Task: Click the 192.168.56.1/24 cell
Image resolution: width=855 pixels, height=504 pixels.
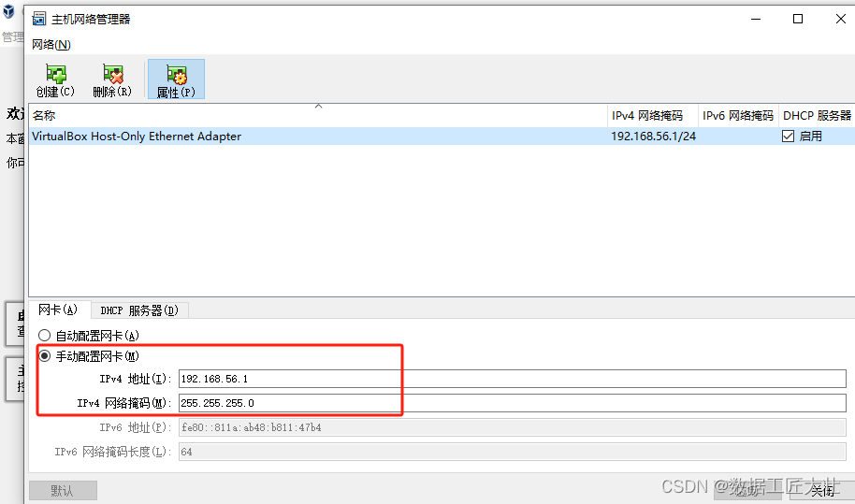Action: (653, 137)
